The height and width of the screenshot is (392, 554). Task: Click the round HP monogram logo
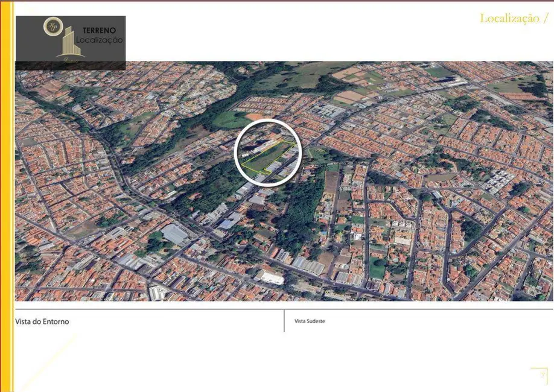tap(53, 26)
